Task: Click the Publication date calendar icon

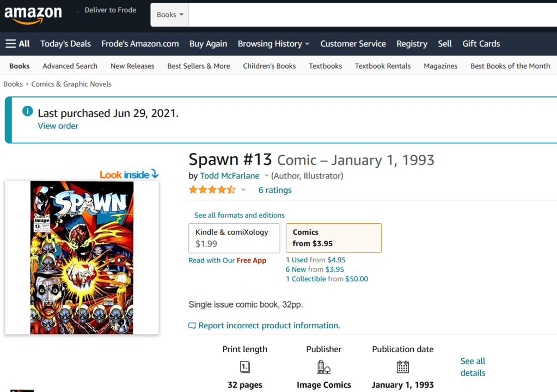Action: tap(402, 366)
